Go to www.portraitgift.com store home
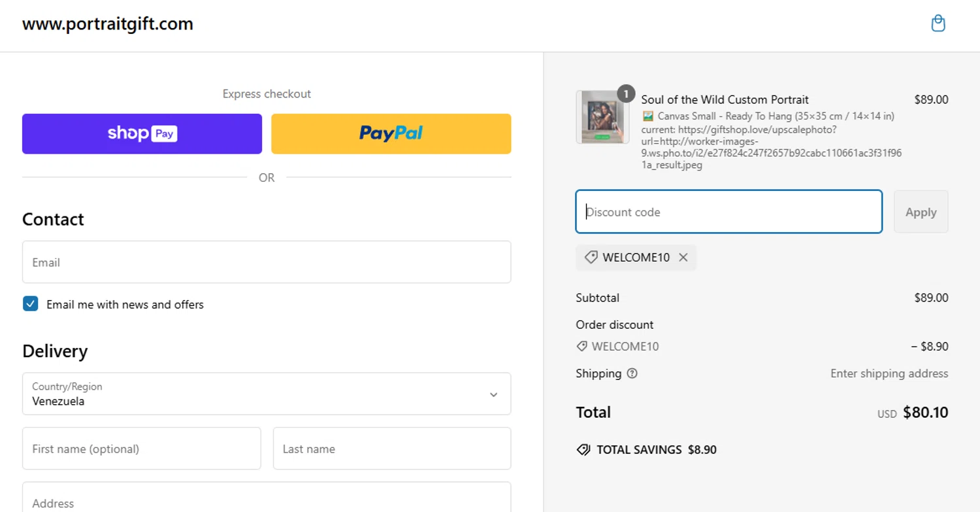This screenshot has height=512, width=980. [x=108, y=24]
